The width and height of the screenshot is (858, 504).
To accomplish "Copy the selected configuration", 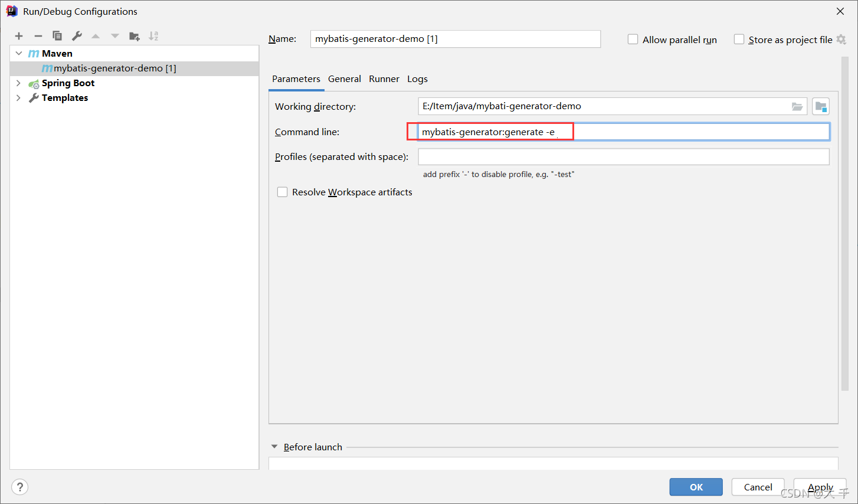I will (x=57, y=36).
